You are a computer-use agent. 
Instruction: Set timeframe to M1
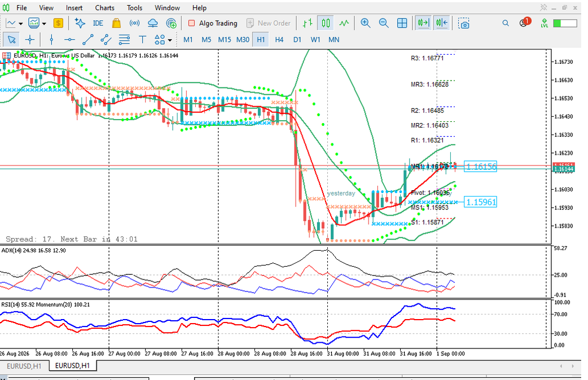coord(188,40)
